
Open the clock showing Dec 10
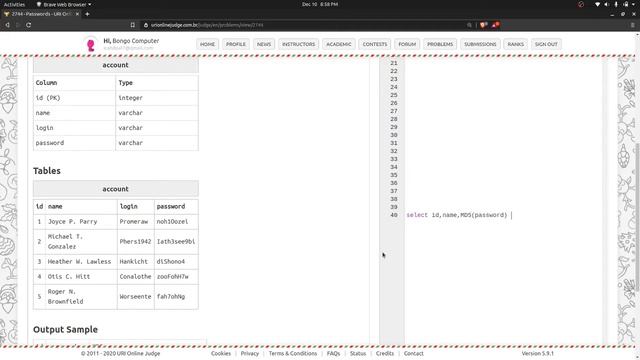click(x=320, y=4)
